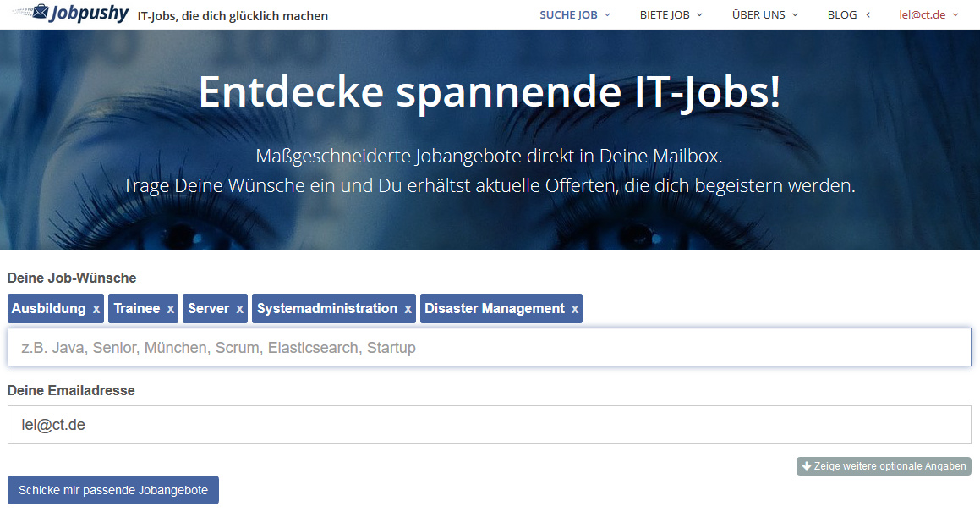Remove the Server tag
This screenshot has width=980, height=512.
[x=239, y=309]
